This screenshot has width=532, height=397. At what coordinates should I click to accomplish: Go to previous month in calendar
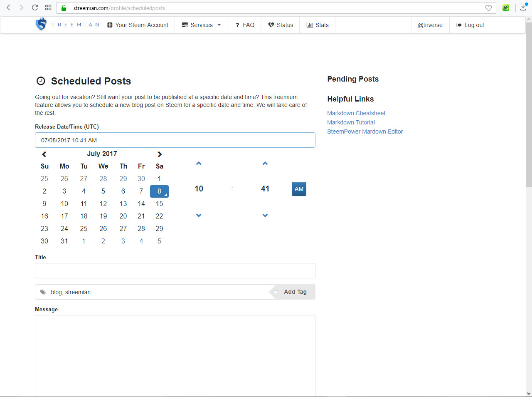point(44,154)
